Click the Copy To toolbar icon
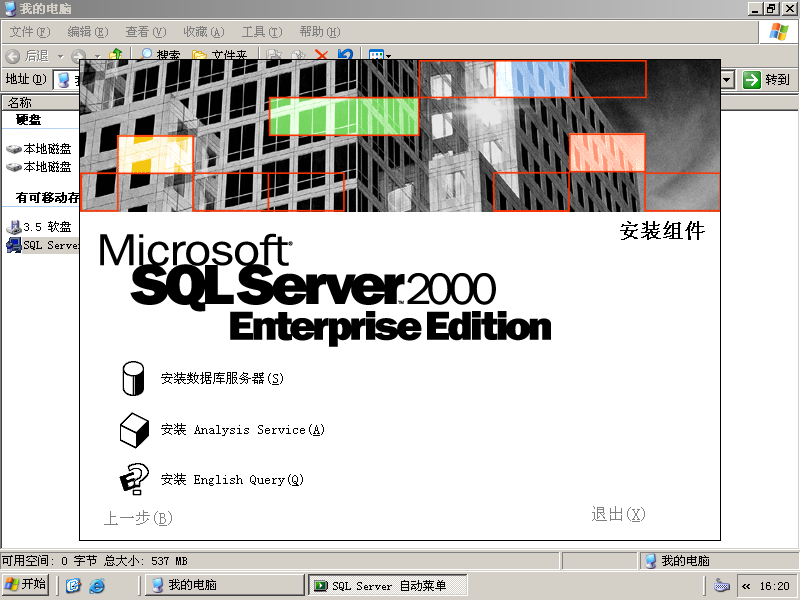 click(x=298, y=54)
